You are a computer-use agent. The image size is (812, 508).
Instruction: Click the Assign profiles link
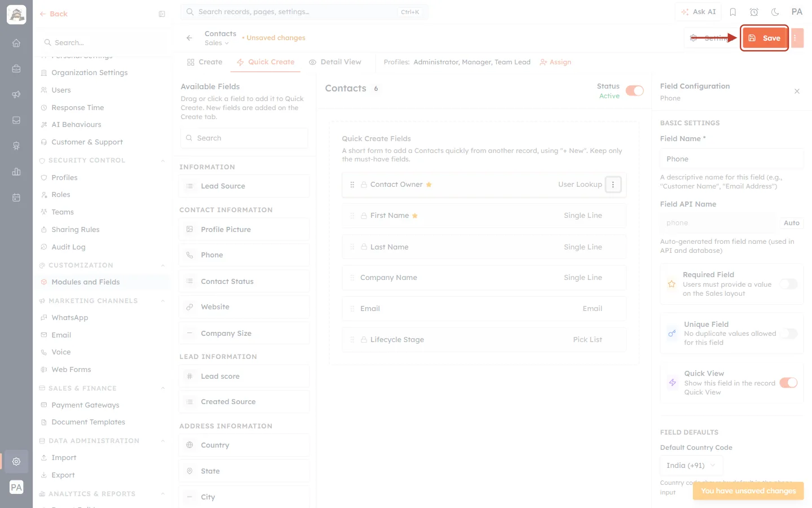point(555,62)
